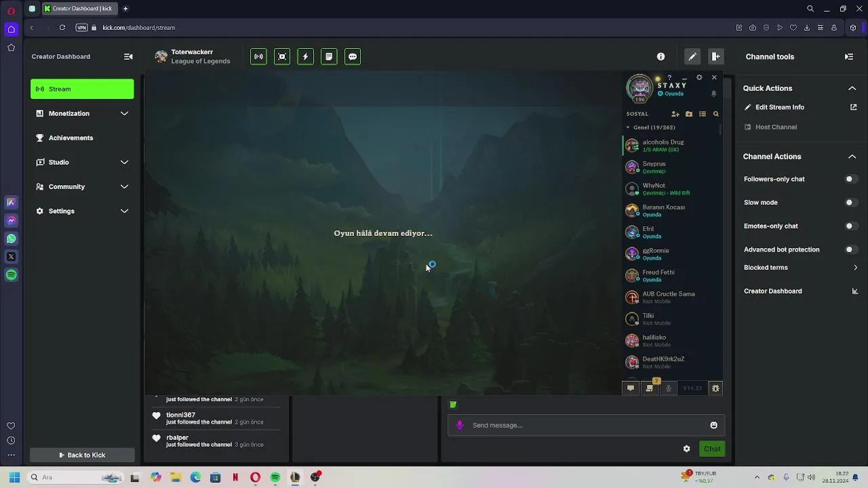The image size is (868, 488).
Task: Open the info circle icon
Action: click(660, 57)
